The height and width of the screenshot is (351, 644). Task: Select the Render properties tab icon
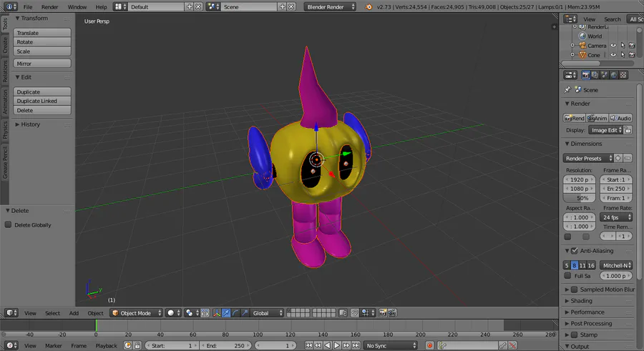585,75
